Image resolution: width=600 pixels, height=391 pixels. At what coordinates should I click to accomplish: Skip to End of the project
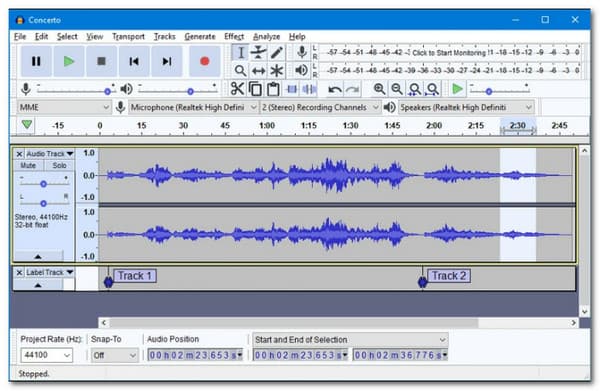166,61
